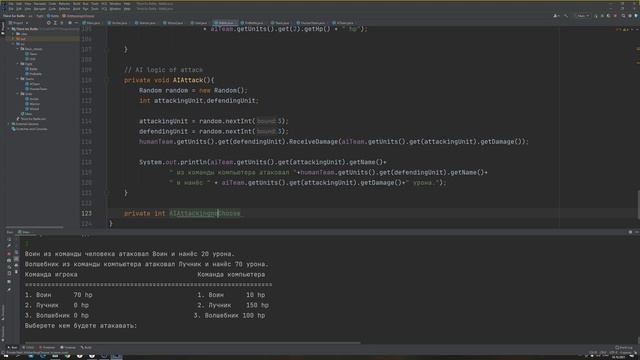This screenshot has width=640, height=360.
Task: Click console prompt 'Выберете кем будете атаковать:'
Action: point(81,326)
